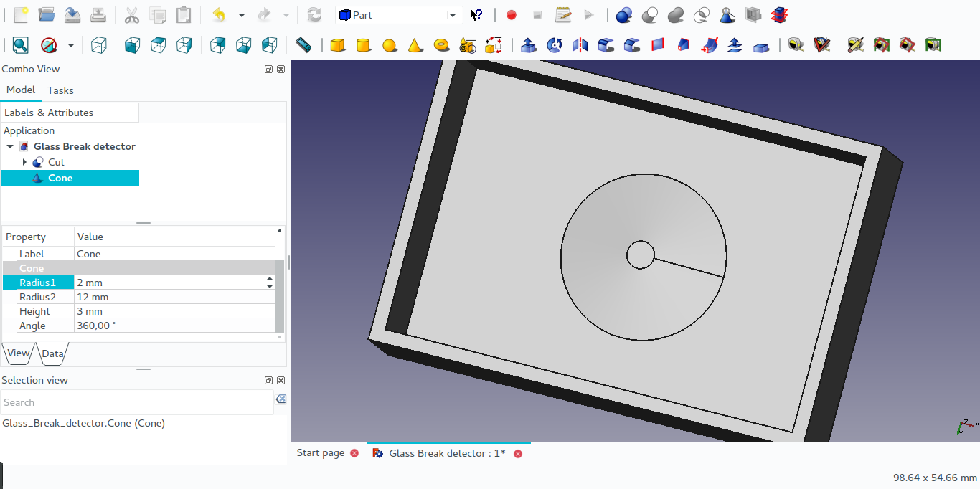This screenshot has height=489, width=980.
Task: Select the Extrude tool
Action: (x=529, y=46)
